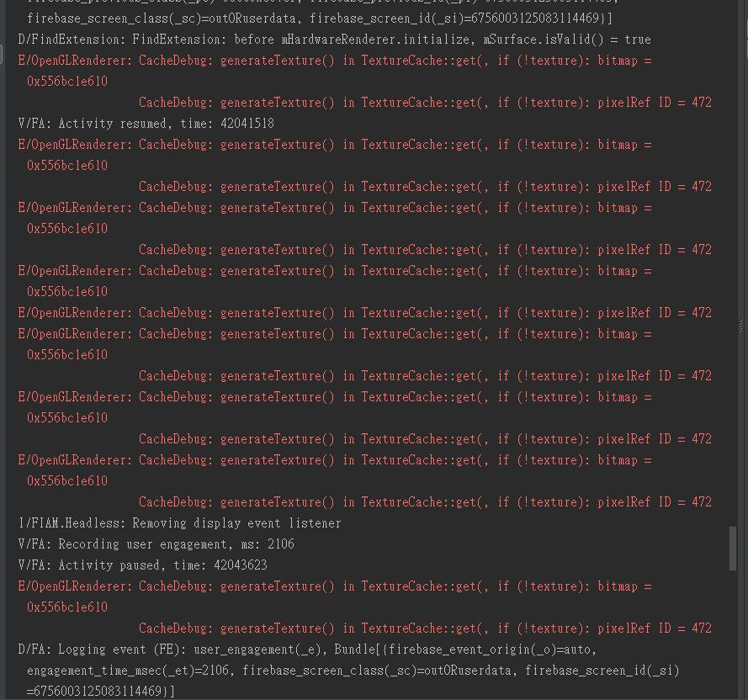Select the OpenGLRenderer error directly below FindExtension line
The height and width of the screenshot is (700, 748).
335,61
